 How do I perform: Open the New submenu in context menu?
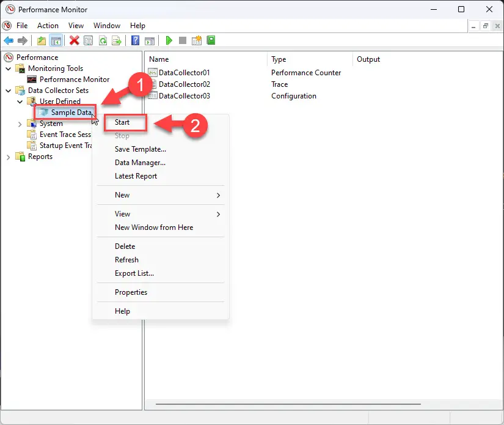[161, 195]
